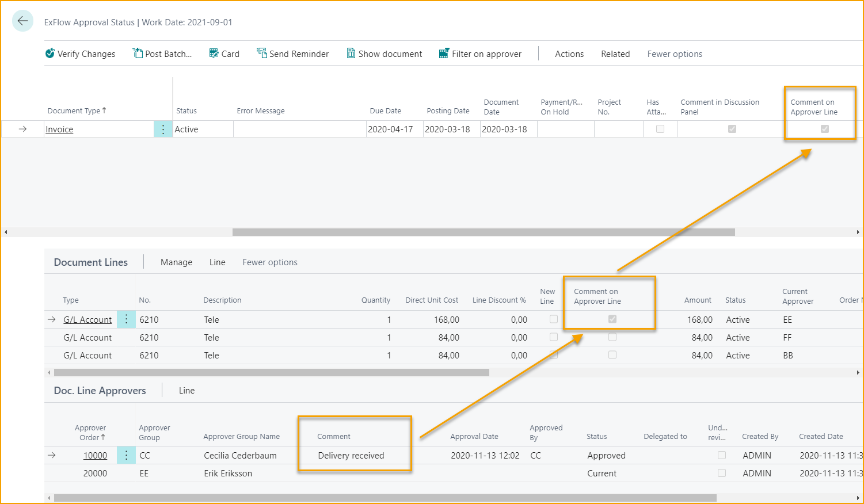Click the ellipsis icon on the G/L Account line
This screenshot has width=864, height=504.
126,319
